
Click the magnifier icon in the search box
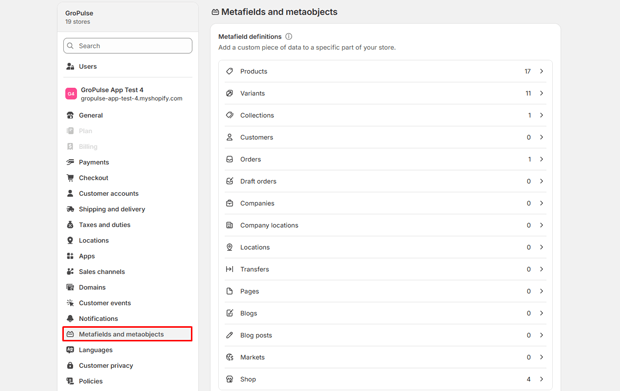pyautogui.click(x=70, y=46)
